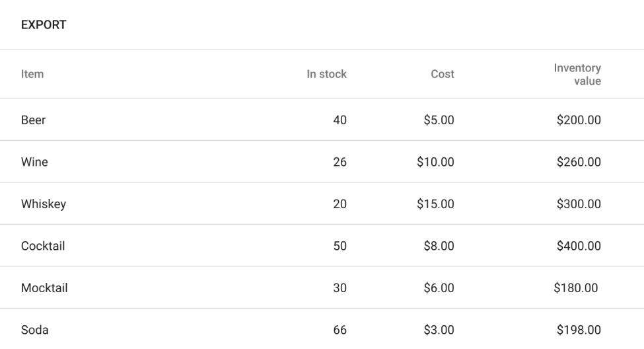Open the Beer item row

(x=34, y=120)
